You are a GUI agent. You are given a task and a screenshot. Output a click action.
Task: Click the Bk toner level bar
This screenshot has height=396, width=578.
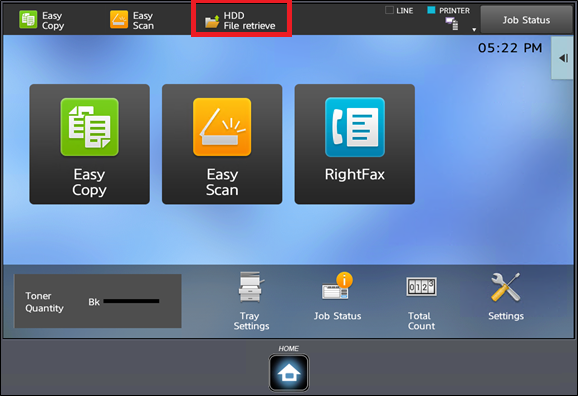click(x=131, y=301)
